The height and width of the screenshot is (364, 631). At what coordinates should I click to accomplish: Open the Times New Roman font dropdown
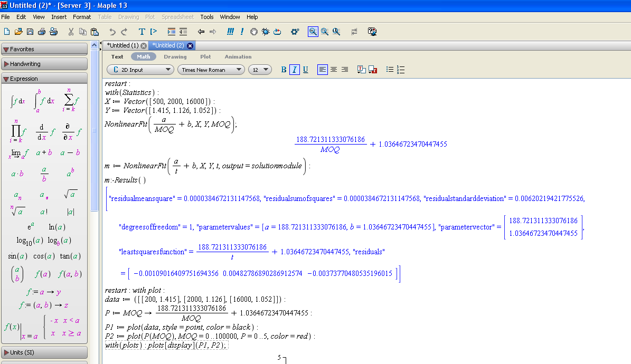point(211,70)
